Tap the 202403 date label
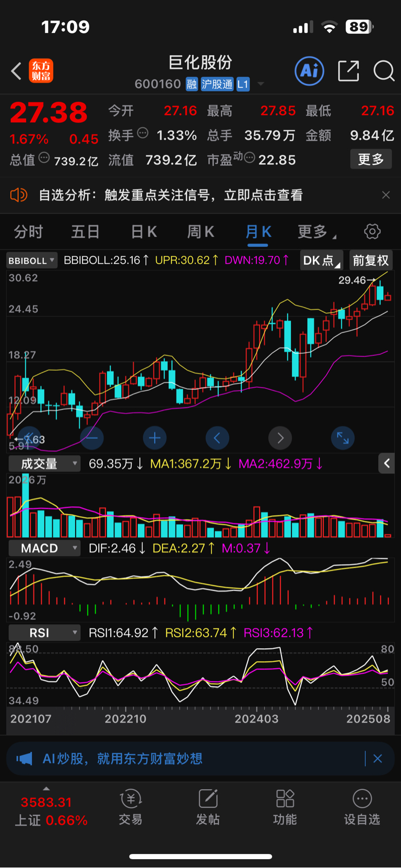401x868 pixels. [x=256, y=719]
